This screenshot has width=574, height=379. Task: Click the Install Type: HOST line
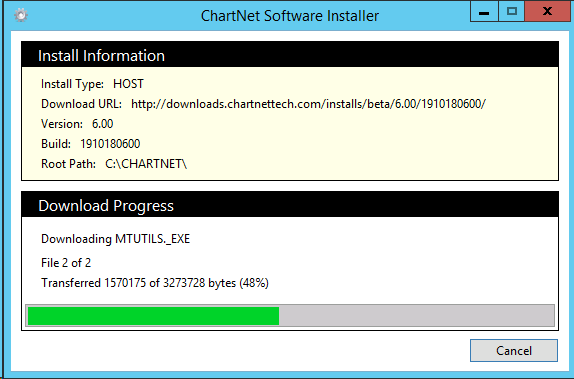(92, 84)
